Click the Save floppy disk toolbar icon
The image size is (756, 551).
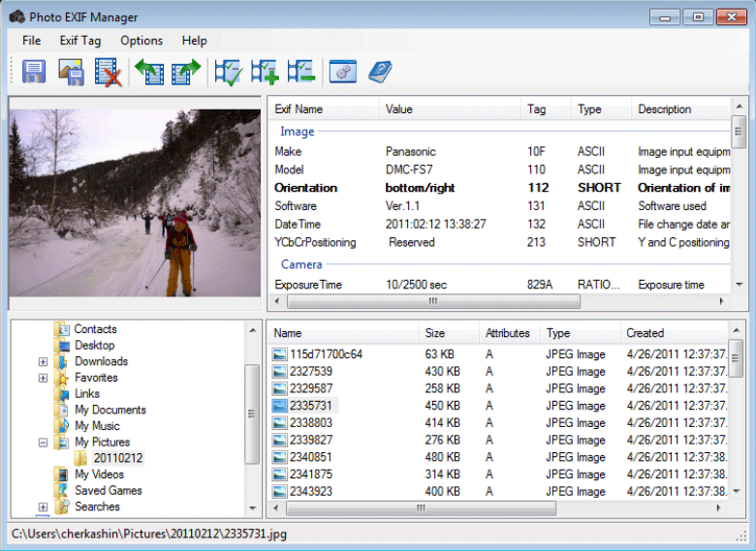coord(35,72)
